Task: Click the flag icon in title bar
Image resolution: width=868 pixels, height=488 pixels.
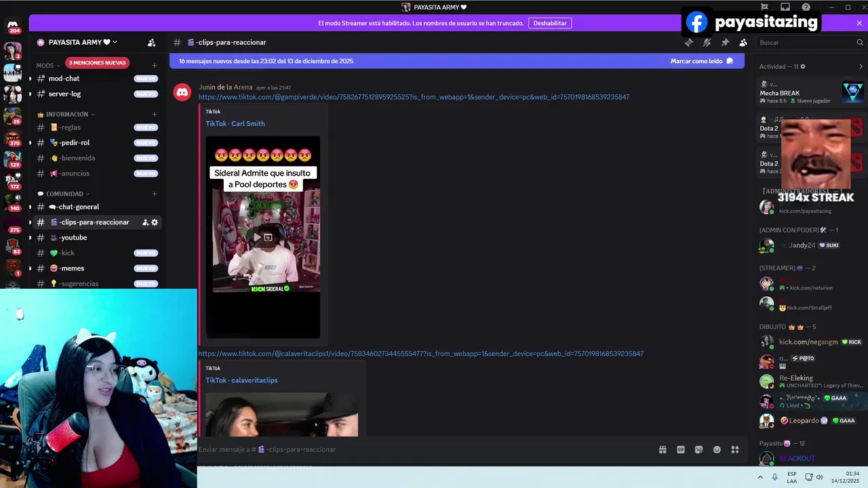Action: point(764,7)
